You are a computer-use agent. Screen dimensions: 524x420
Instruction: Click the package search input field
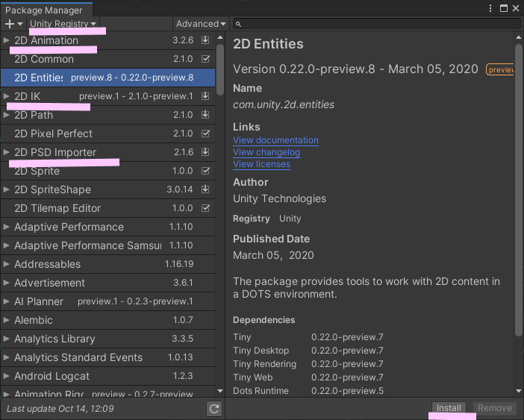377,24
